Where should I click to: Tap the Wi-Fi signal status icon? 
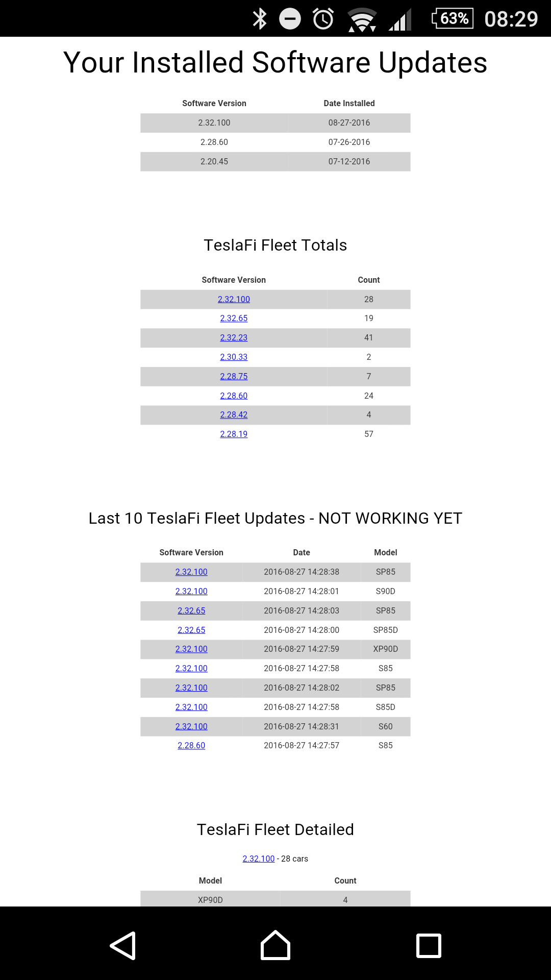click(x=362, y=20)
